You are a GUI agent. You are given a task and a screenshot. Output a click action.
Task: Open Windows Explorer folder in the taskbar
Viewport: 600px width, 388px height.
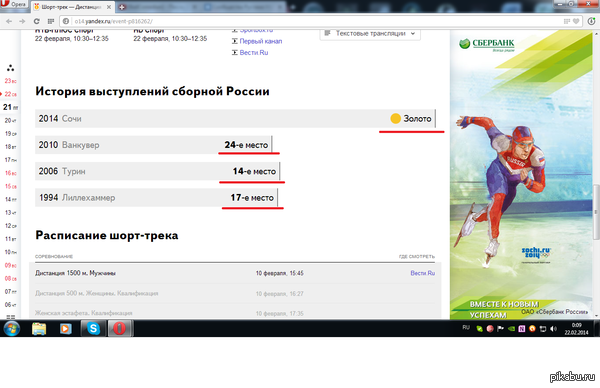point(39,329)
